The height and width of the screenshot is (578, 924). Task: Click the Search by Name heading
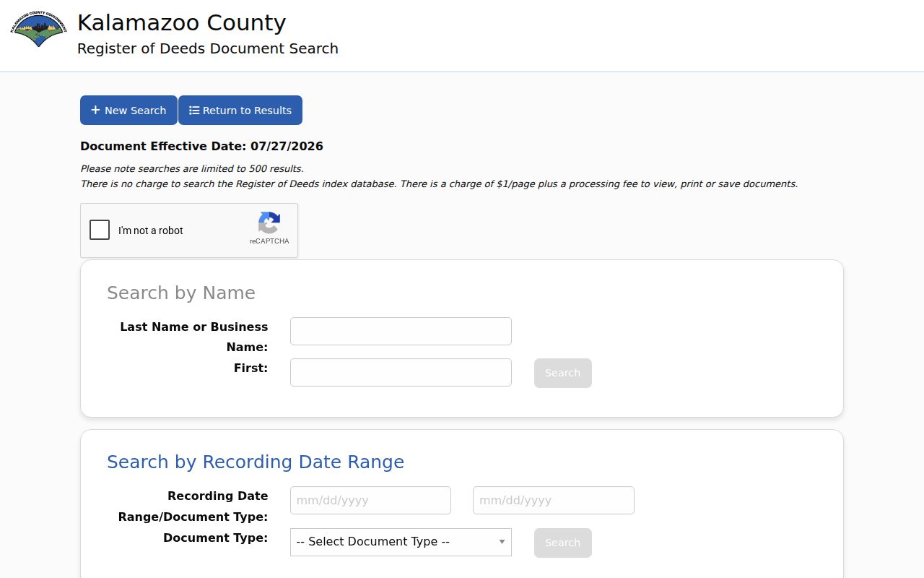[181, 293]
